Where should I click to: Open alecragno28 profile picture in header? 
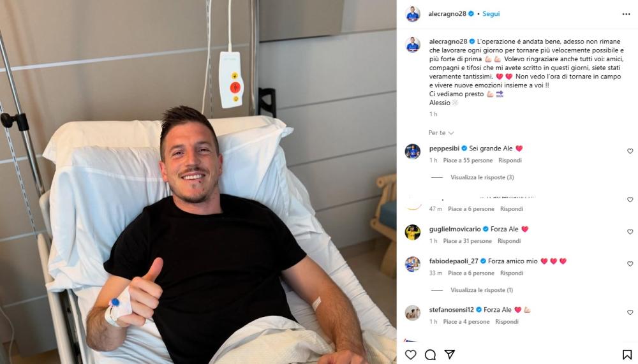(x=413, y=14)
